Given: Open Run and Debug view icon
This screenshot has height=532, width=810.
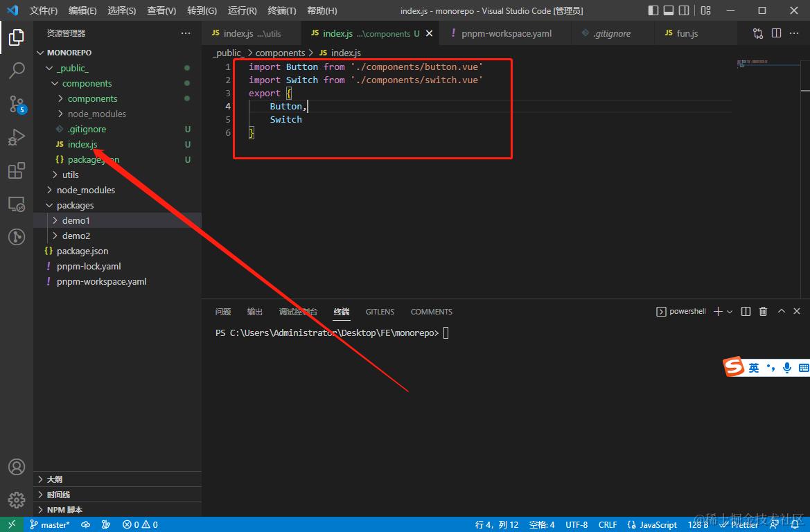Looking at the screenshot, I should click(x=17, y=137).
